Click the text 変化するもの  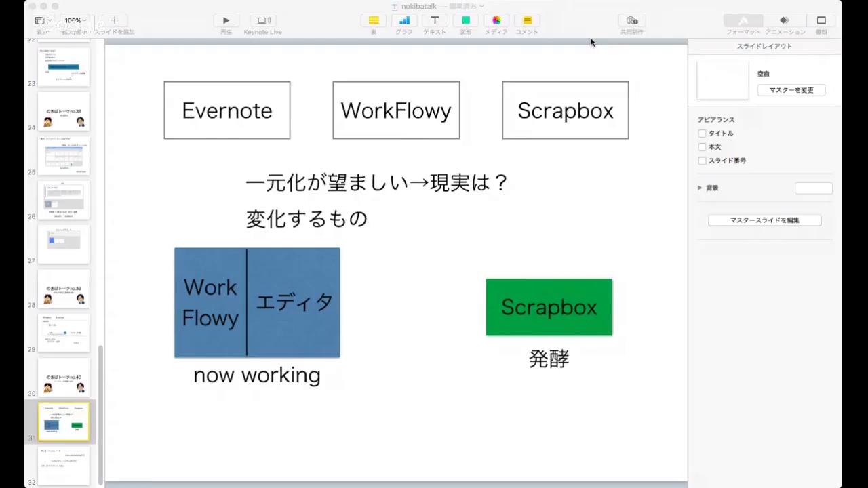307,218
